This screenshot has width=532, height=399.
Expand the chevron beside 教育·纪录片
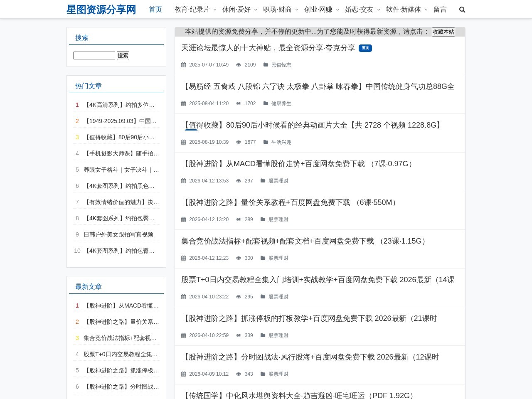(x=215, y=10)
